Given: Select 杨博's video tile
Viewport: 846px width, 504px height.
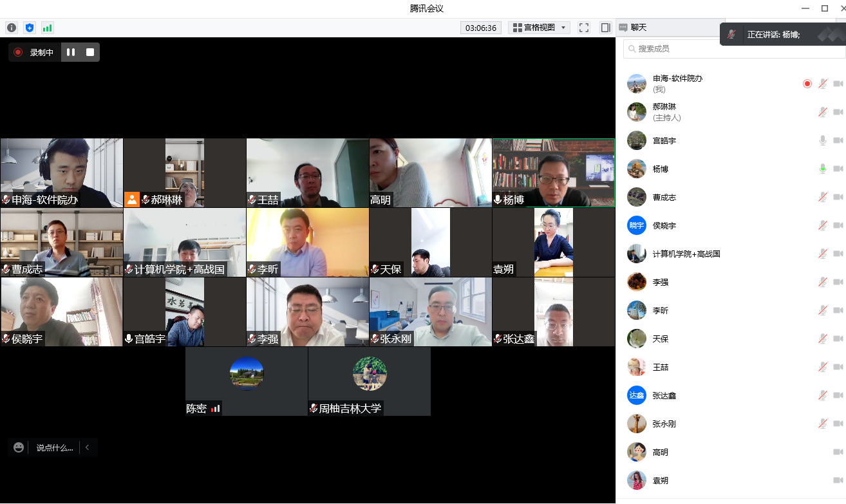Looking at the screenshot, I should pos(553,173).
